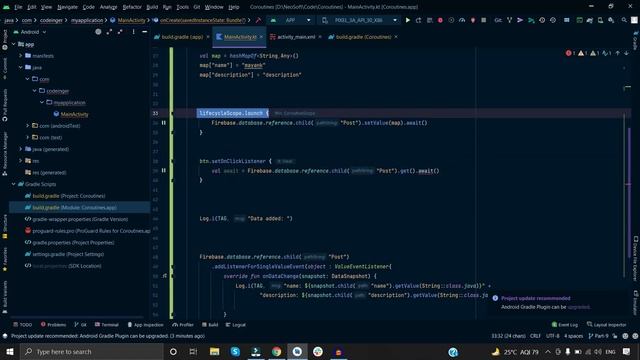This screenshot has width=640, height=360.
Task: Toggle the Pull Requests side panel
Action: pyautogui.click(x=4, y=105)
